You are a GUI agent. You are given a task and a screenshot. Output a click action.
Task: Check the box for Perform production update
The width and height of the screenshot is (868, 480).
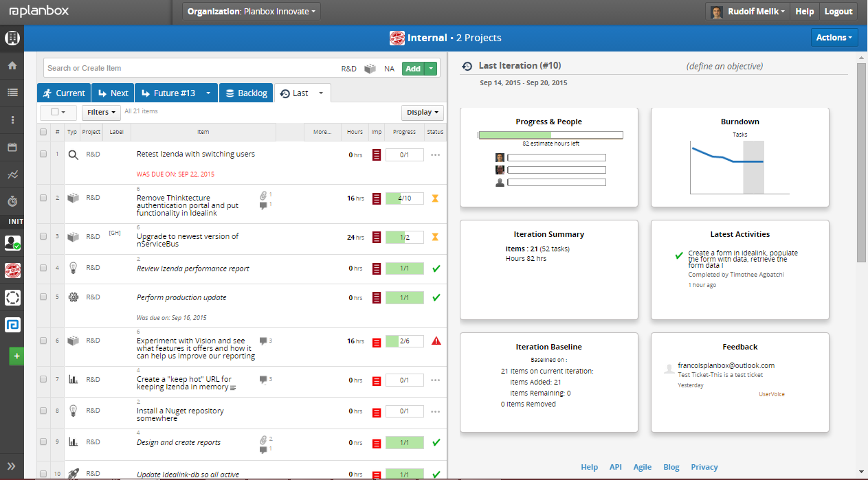[x=44, y=297]
